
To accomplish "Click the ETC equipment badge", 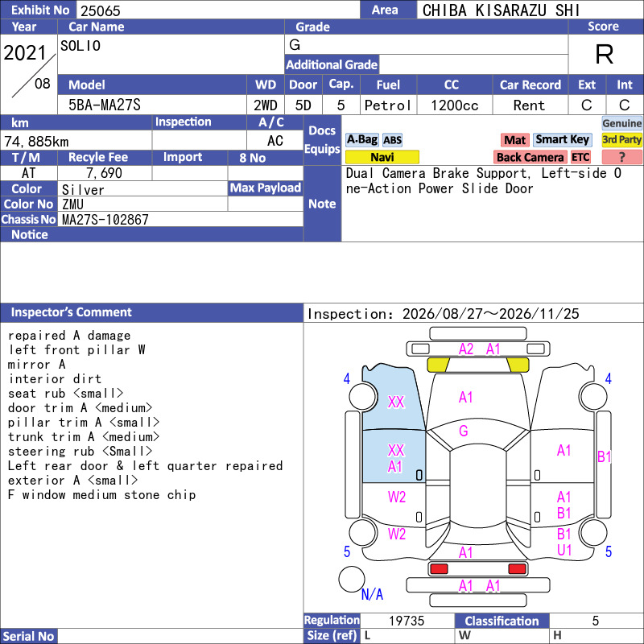I will (x=580, y=157).
